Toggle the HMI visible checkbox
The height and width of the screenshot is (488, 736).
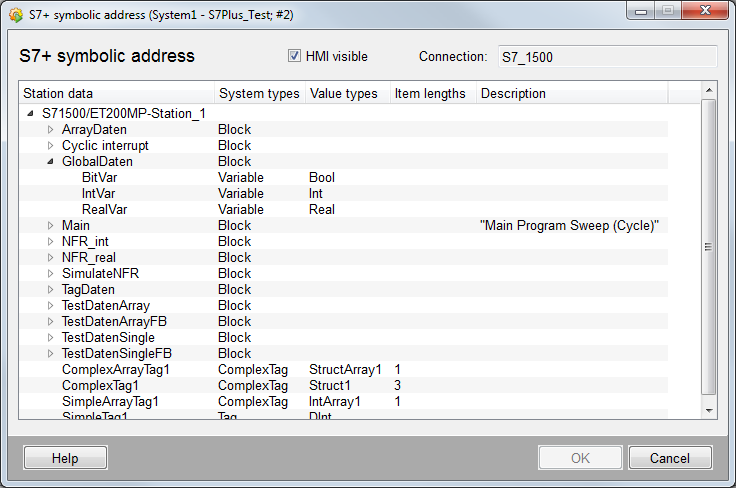click(294, 56)
